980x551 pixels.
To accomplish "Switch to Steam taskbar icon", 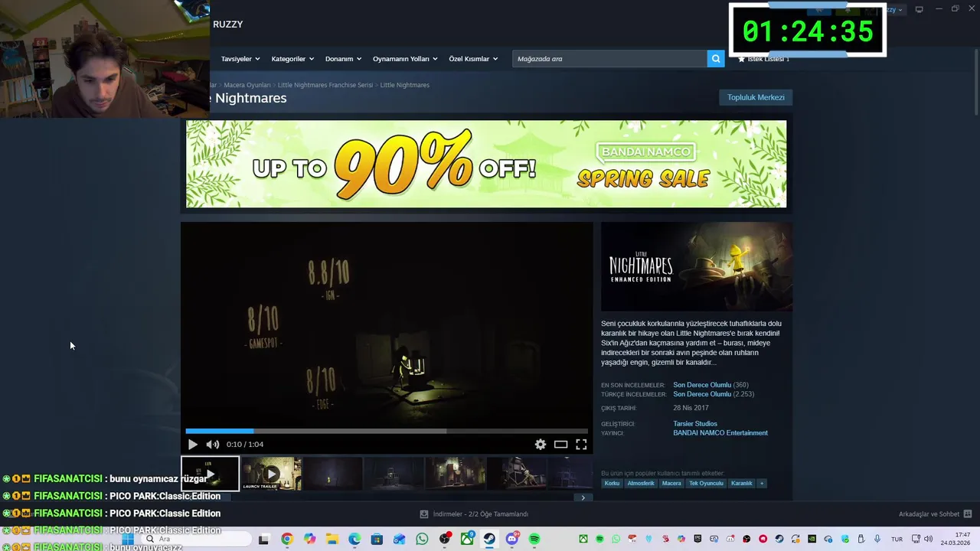I will click(489, 539).
